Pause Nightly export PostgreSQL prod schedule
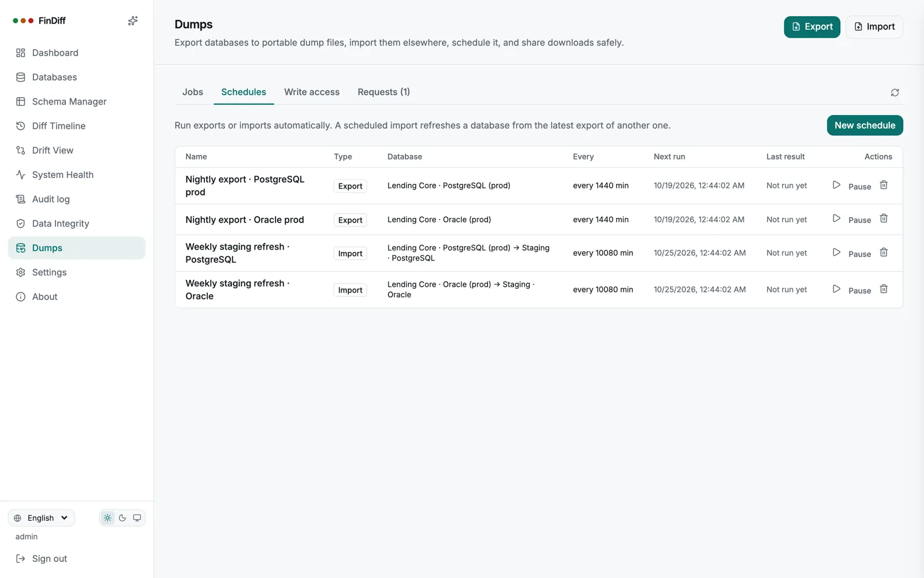 point(859,187)
